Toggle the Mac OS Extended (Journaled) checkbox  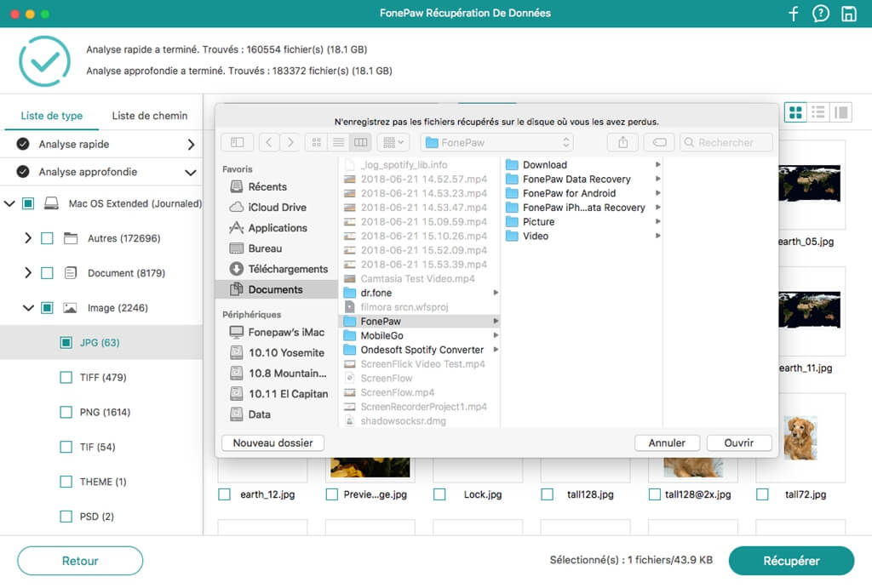[x=28, y=203]
